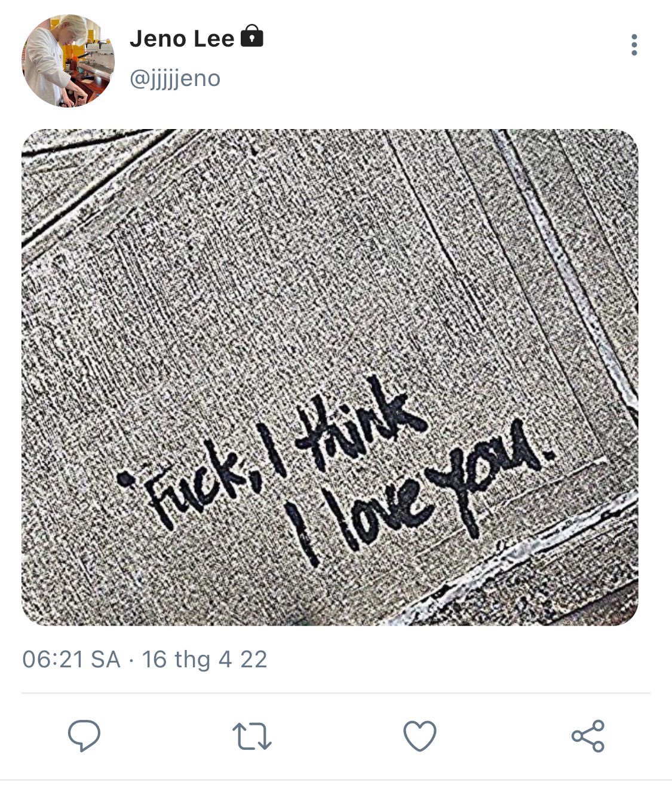Click the dot separator between time and date

point(131,660)
